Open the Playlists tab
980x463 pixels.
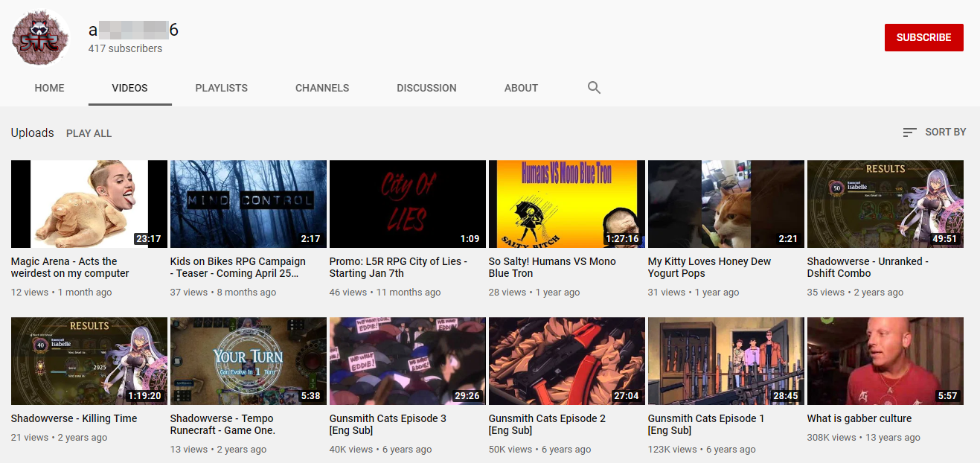221,88
